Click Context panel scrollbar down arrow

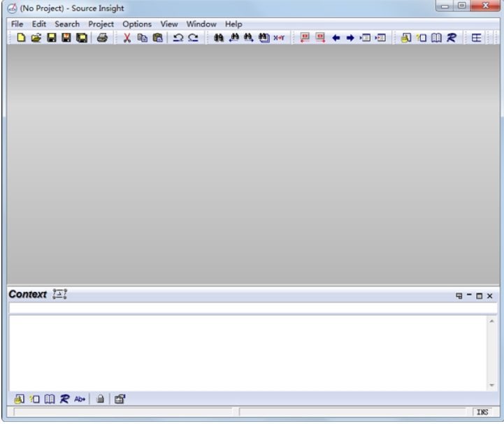point(492,385)
